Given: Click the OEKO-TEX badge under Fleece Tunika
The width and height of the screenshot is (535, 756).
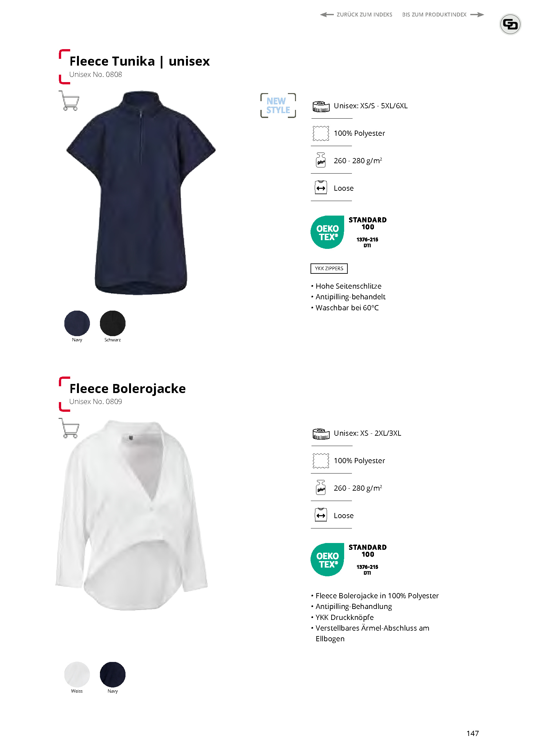Looking at the screenshot, I should [349, 232].
